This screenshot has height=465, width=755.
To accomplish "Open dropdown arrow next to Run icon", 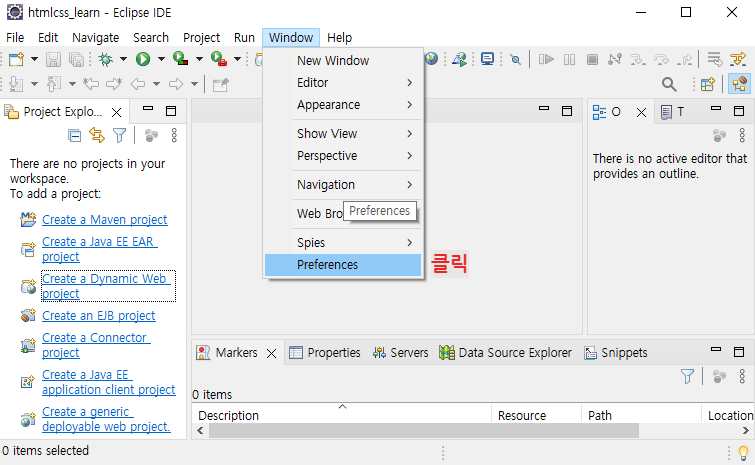I will coord(161,59).
